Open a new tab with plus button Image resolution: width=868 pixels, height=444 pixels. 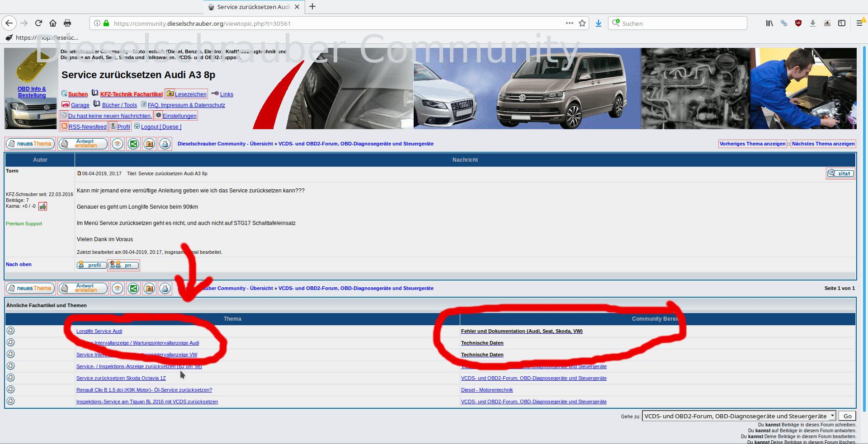point(312,7)
